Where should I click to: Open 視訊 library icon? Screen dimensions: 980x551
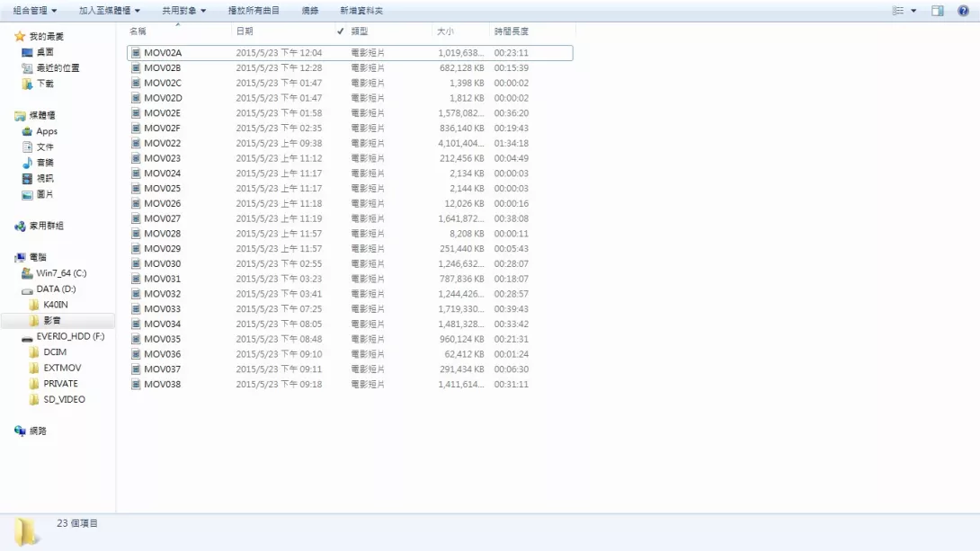coord(27,179)
